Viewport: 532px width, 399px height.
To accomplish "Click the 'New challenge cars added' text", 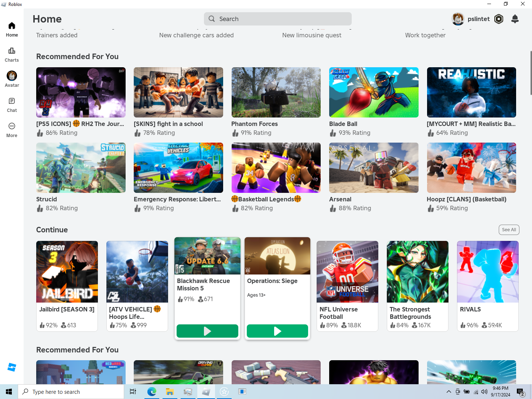I will coord(197,35).
